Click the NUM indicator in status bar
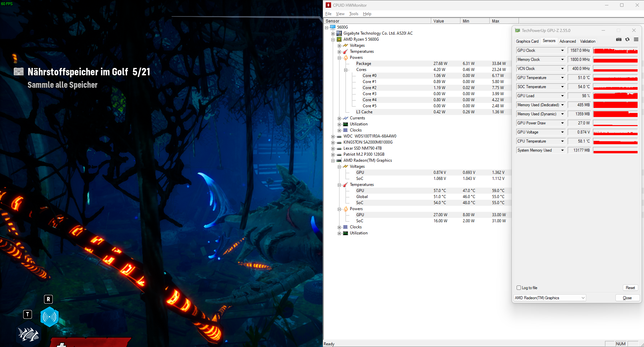Image resolution: width=644 pixels, height=347 pixels. pyautogui.click(x=621, y=344)
